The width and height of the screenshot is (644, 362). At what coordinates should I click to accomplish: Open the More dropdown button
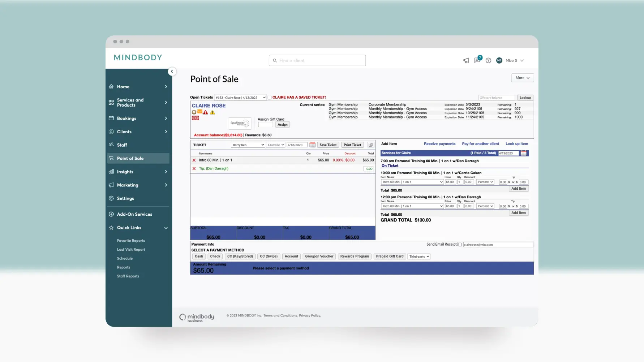[x=522, y=78]
